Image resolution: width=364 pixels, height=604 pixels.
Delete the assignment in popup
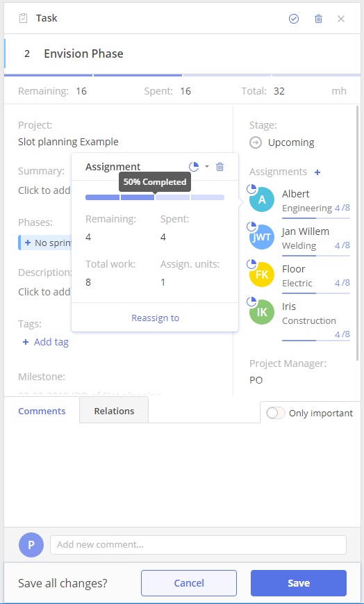pos(220,167)
